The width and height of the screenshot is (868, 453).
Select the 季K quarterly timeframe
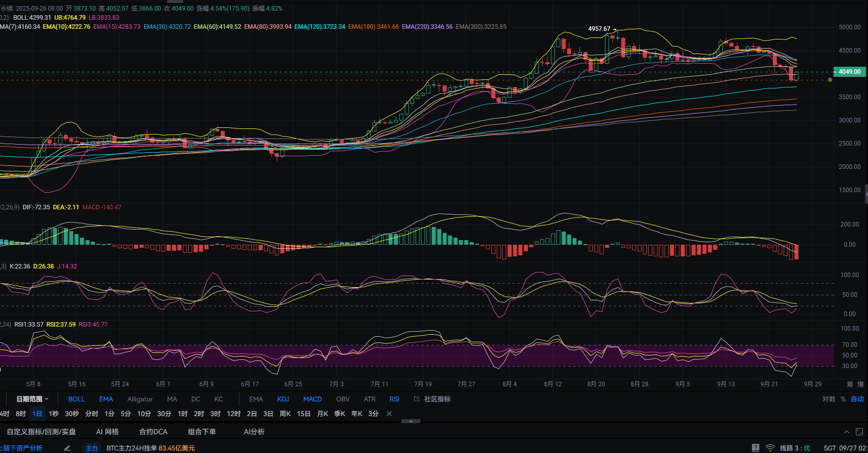tap(340, 414)
